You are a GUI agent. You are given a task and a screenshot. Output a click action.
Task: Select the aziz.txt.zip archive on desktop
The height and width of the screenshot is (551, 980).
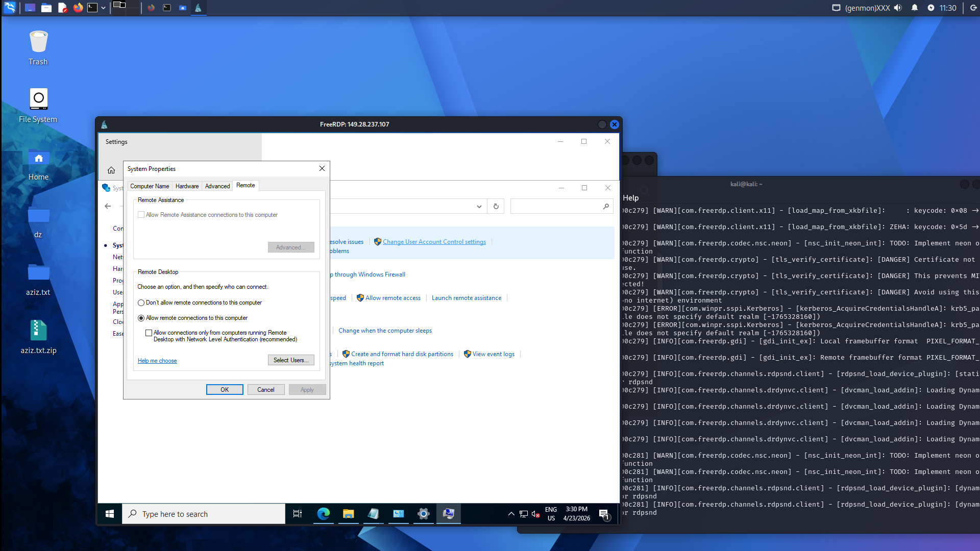tap(38, 337)
